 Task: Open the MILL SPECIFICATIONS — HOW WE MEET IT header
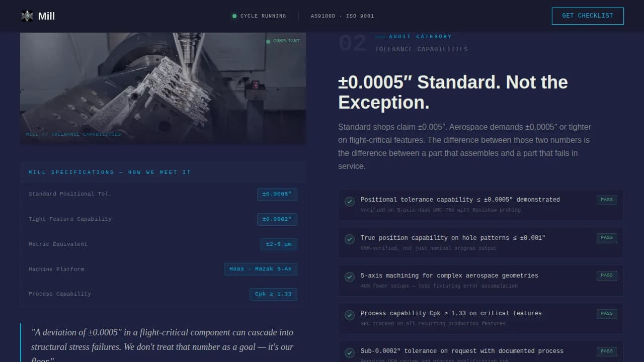109,172
